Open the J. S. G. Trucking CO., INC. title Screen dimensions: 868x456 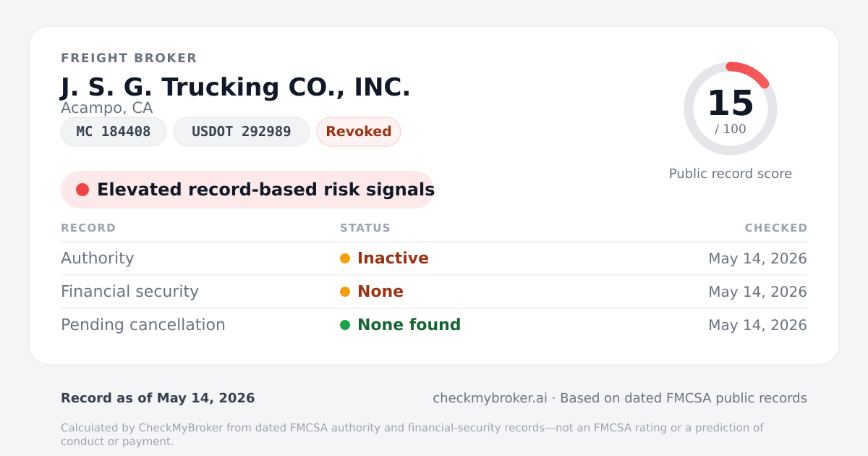236,87
